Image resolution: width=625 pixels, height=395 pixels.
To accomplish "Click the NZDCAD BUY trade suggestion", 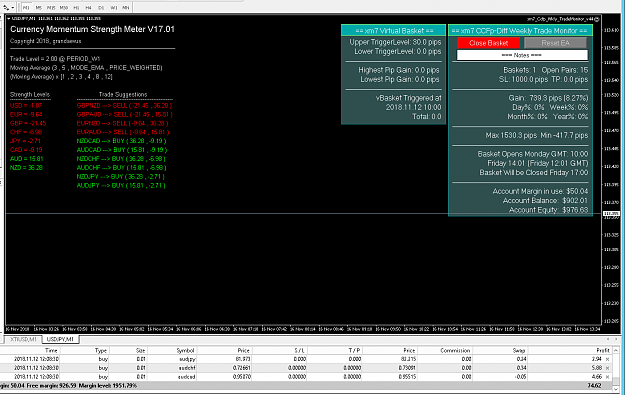I will [x=122, y=141].
